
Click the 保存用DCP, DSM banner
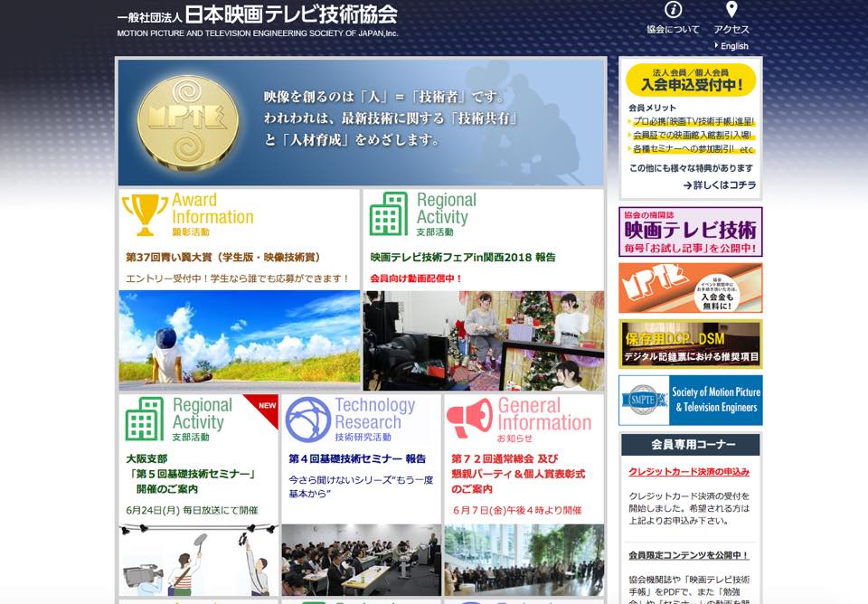coord(690,344)
